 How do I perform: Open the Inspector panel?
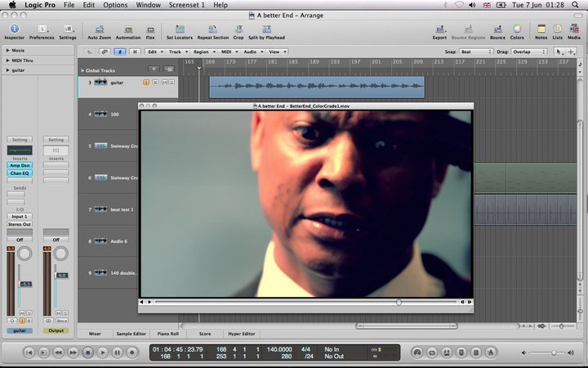pos(14,32)
